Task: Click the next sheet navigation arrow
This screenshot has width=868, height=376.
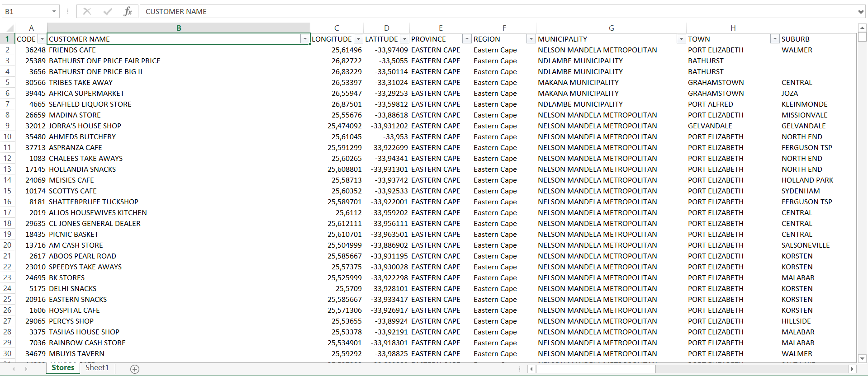Action: click(26, 369)
